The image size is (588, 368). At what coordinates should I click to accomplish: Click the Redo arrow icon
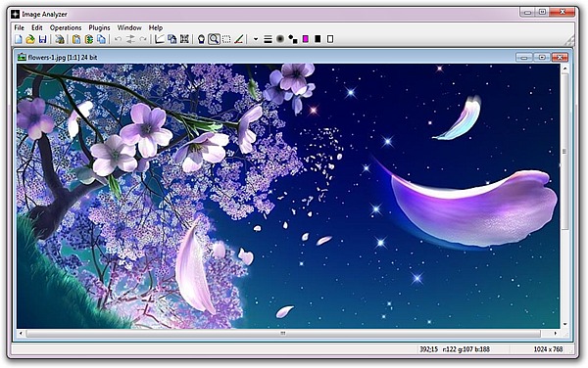click(x=143, y=39)
